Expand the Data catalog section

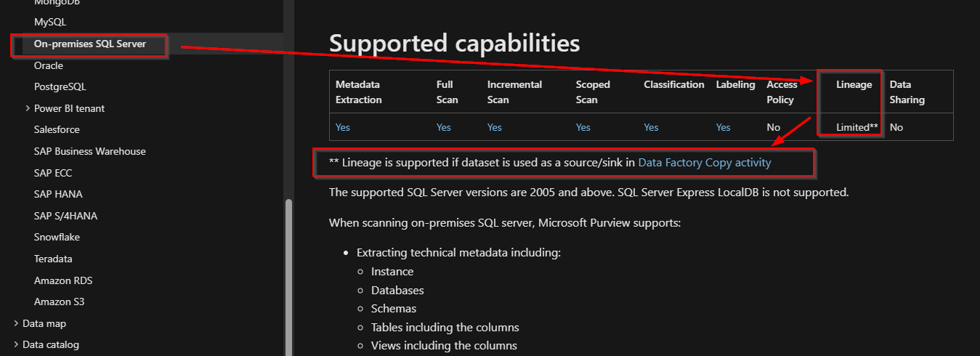17,345
